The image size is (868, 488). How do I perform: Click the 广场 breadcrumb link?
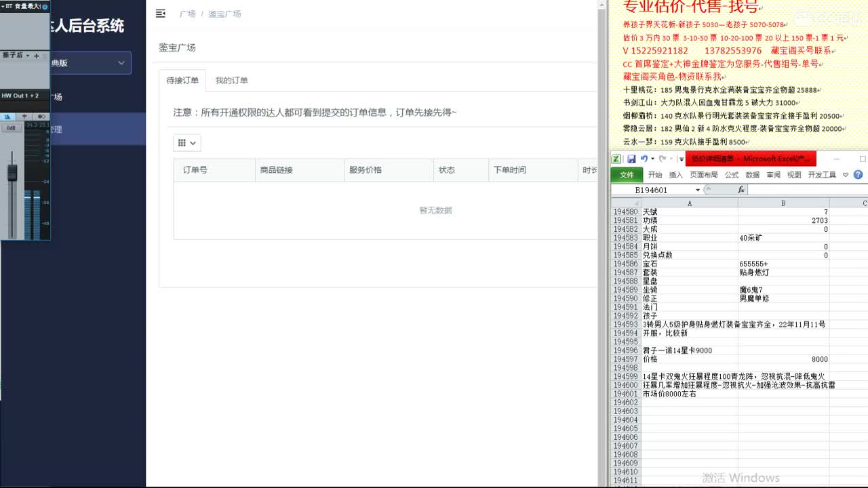tap(188, 14)
